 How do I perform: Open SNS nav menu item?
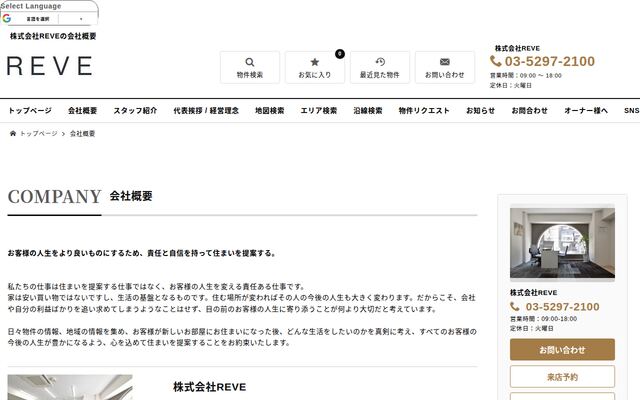point(631,111)
